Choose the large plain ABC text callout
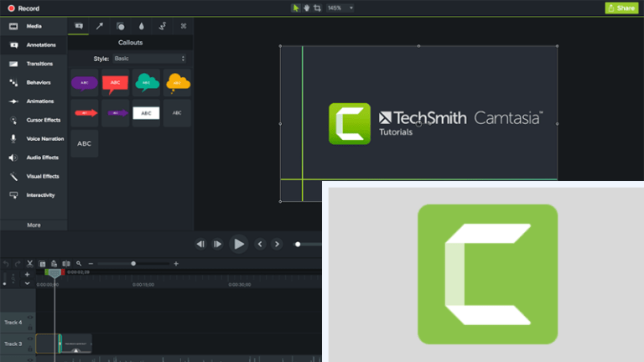 (85, 143)
